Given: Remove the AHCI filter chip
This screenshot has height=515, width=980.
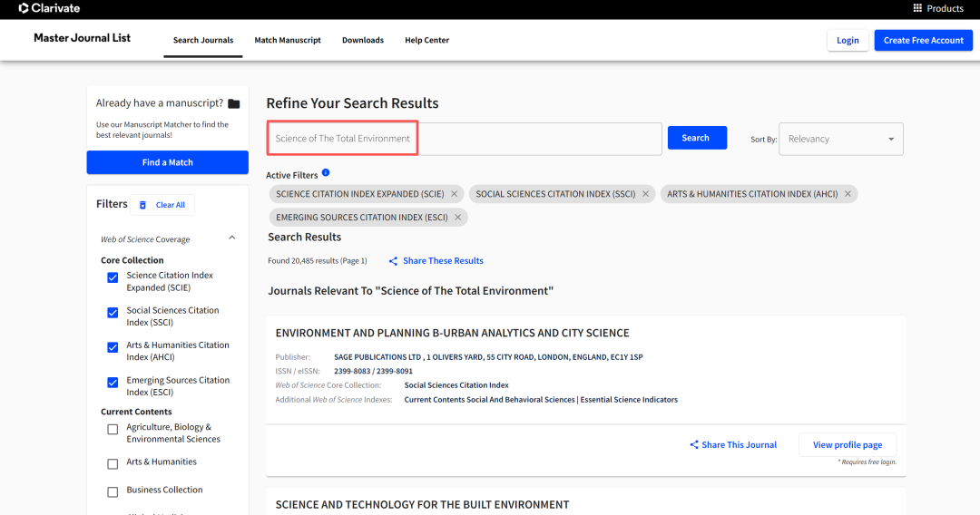Looking at the screenshot, I should (x=848, y=194).
